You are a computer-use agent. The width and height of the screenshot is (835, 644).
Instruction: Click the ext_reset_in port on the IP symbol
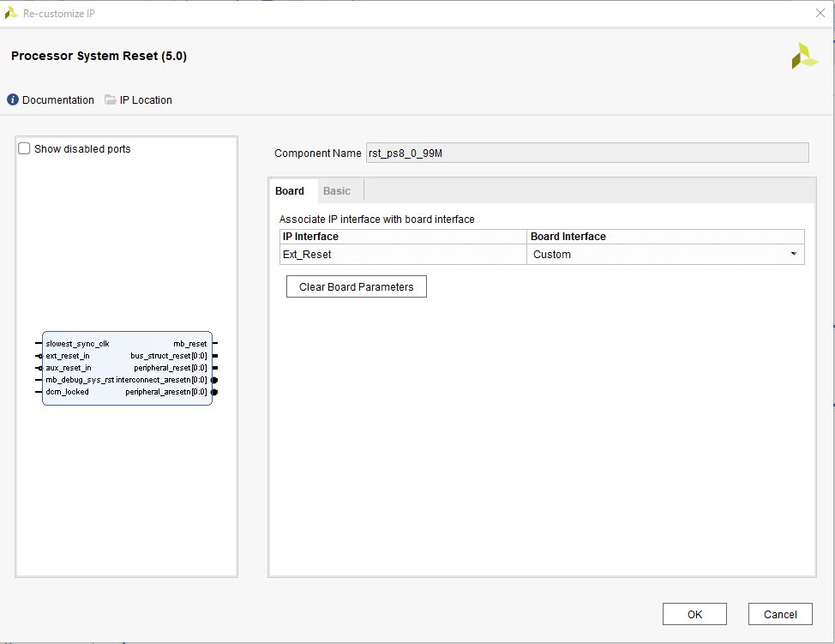[x=68, y=356]
